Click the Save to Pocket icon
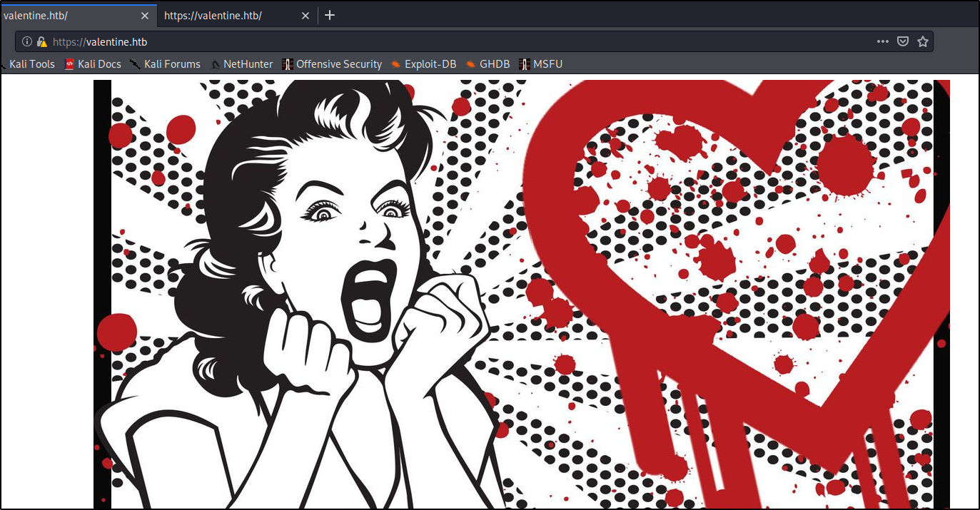Image resolution: width=980 pixels, height=510 pixels. 903,42
